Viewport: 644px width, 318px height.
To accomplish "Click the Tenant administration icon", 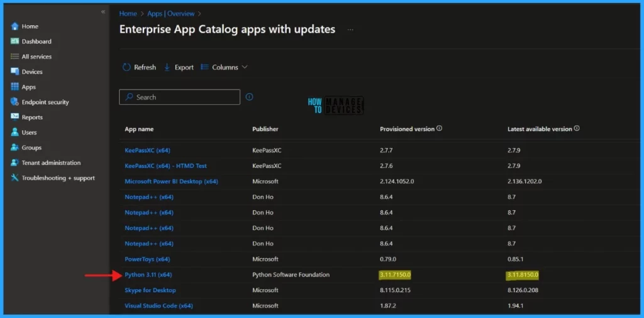I will click(15, 162).
